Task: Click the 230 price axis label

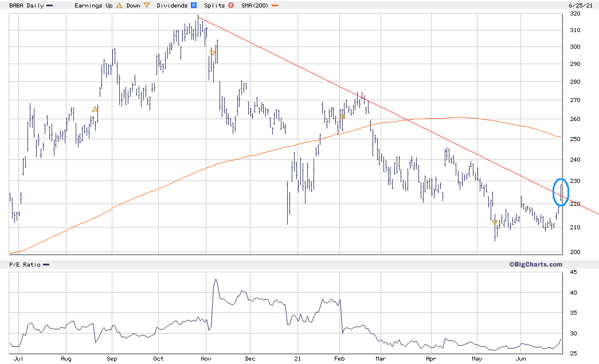Action: pyautogui.click(x=575, y=181)
